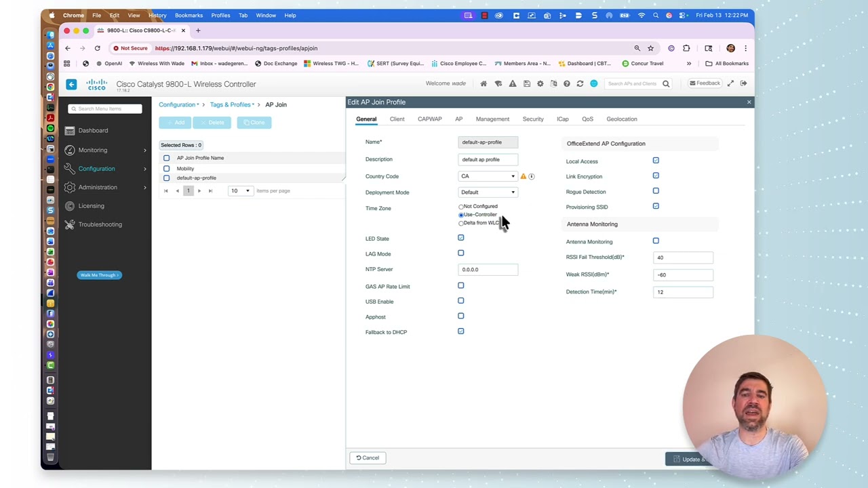
Task: Close the Edit AP Join Profile panel
Action: point(749,102)
